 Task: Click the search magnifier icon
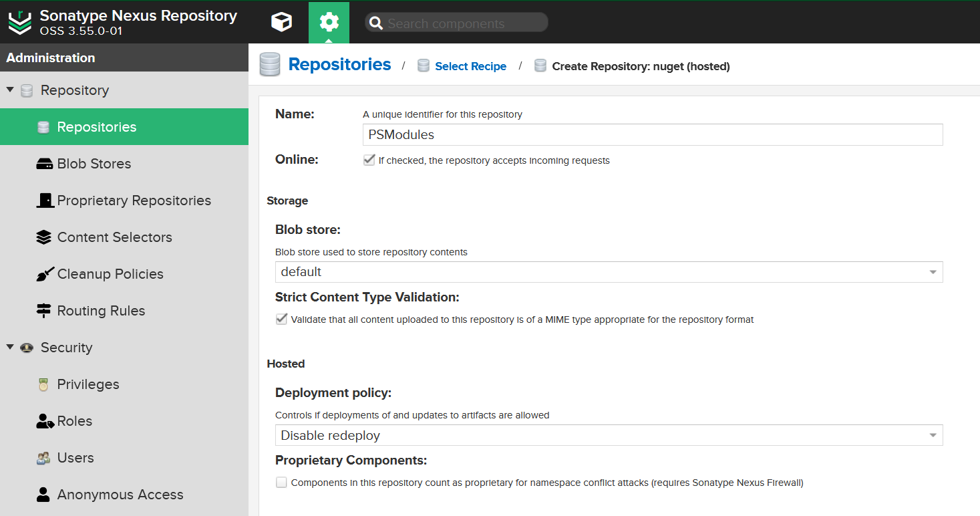point(376,23)
